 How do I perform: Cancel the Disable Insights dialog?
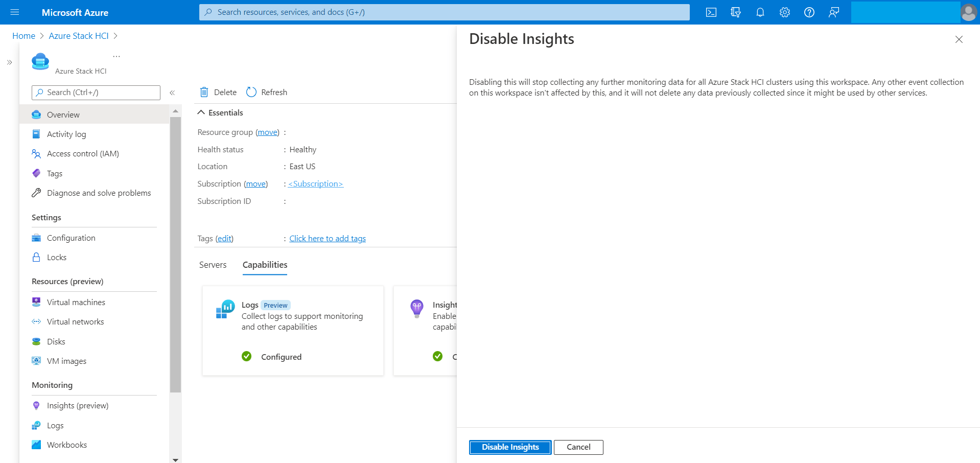click(x=578, y=447)
